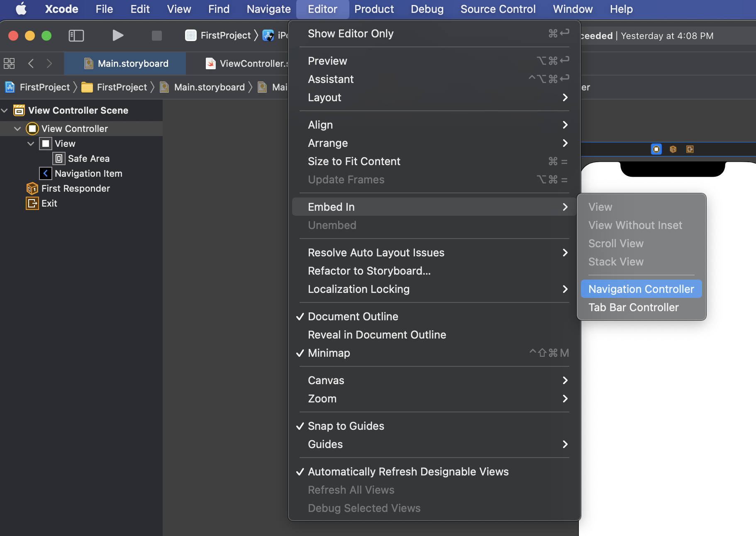Image resolution: width=756 pixels, height=536 pixels.
Task: Click the FirstProject scheme icon in the toolbar
Action: coord(191,36)
